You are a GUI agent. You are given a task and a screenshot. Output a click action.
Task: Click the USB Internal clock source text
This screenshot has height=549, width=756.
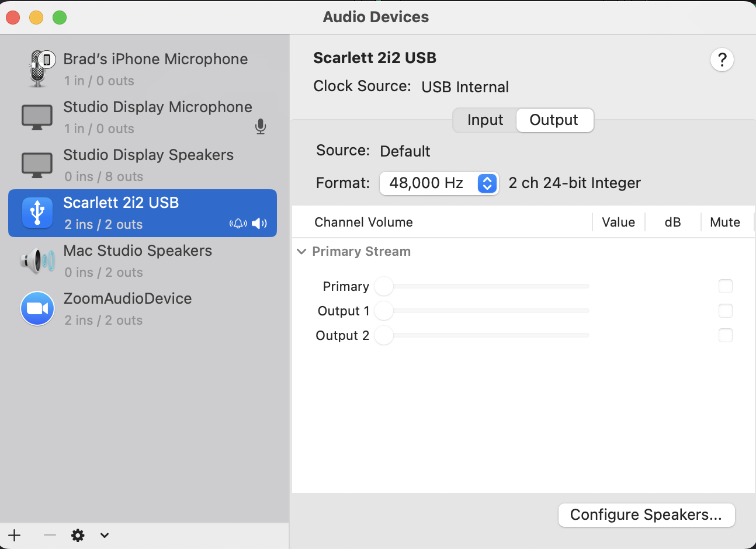[465, 87]
